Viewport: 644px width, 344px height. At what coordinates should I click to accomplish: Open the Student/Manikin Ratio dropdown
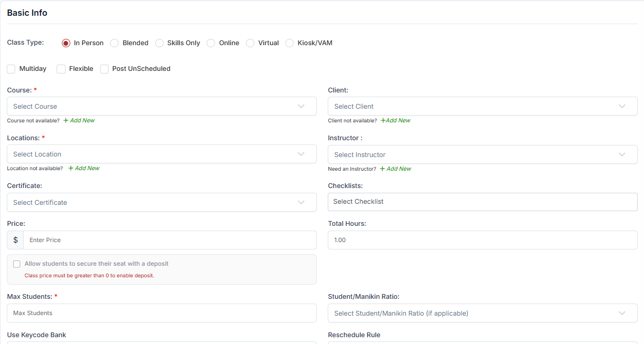coord(482,313)
